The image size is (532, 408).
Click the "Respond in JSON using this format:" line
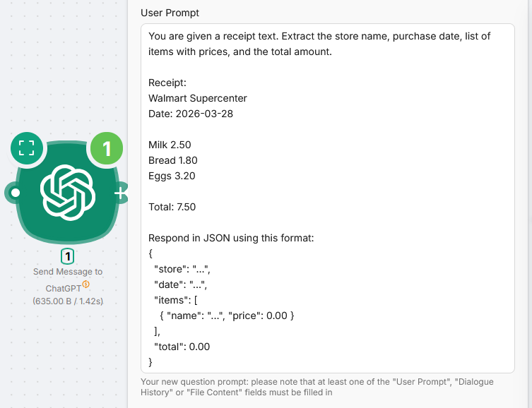coord(231,238)
